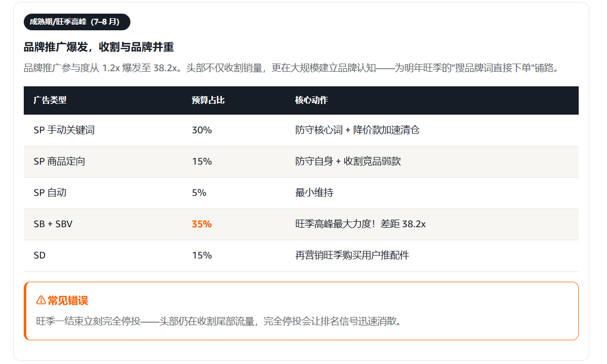Click the warning text starting 旺季一结束立刻完全停投
The height and width of the screenshot is (364, 607).
pyautogui.click(x=219, y=321)
